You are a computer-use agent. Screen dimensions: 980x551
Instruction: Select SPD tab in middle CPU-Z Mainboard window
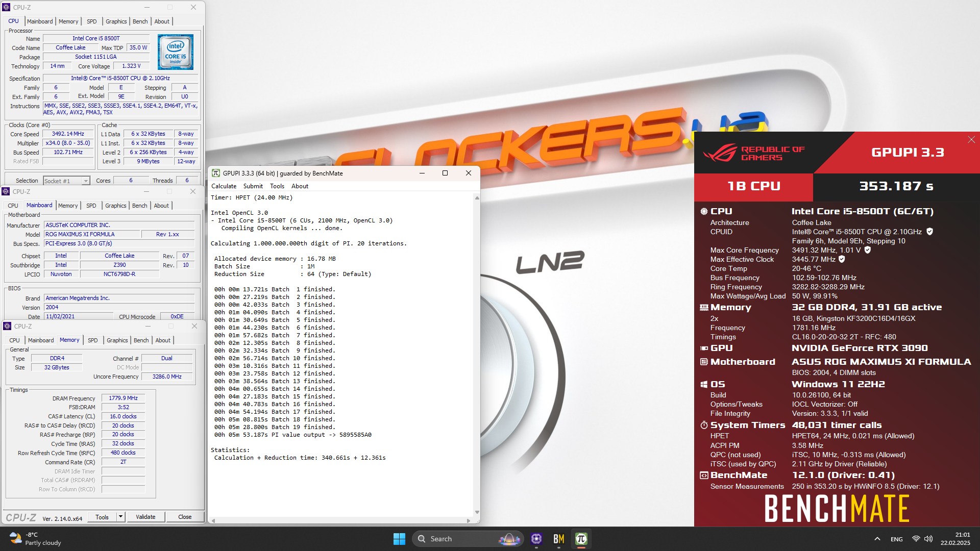91,206
